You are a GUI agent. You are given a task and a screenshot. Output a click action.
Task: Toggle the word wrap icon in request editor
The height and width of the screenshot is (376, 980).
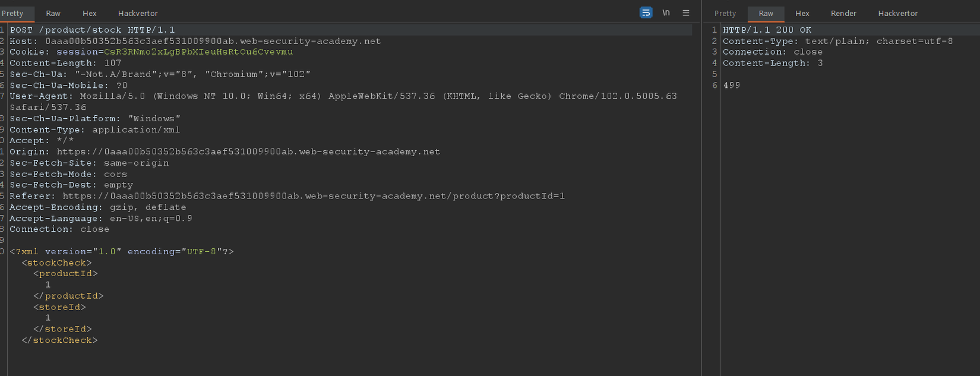pos(646,12)
